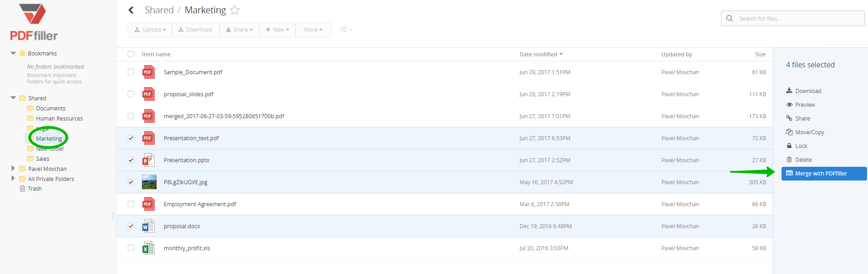Viewport: 868px width, 274px height.
Task: Open the Share dropdown in toolbar
Action: pyautogui.click(x=239, y=30)
